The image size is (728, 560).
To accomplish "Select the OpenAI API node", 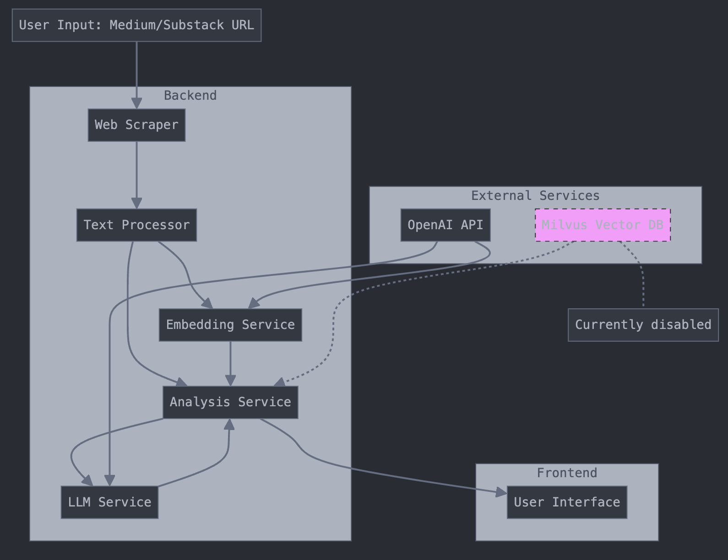I will (x=445, y=225).
